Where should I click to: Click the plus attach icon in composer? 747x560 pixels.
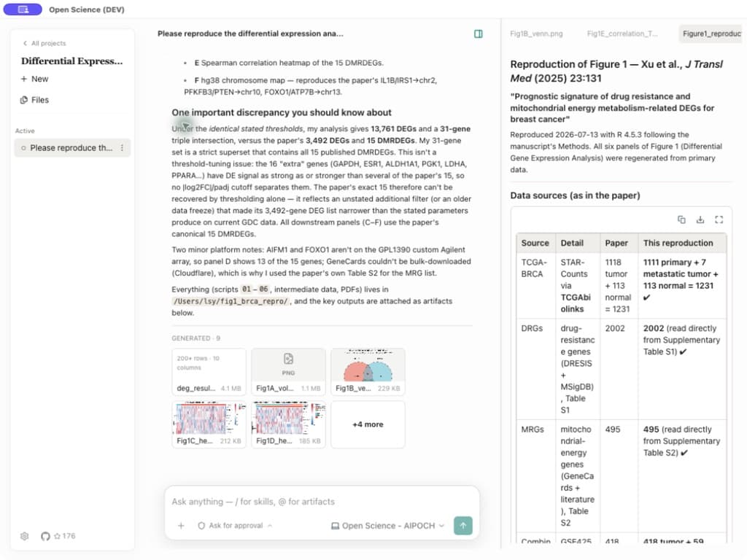(x=181, y=526)
